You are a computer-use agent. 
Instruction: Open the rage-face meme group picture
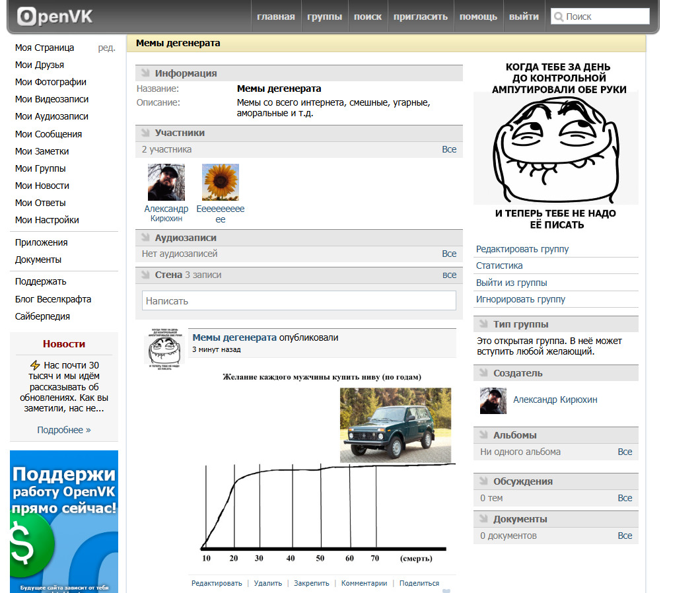point(555,145)
